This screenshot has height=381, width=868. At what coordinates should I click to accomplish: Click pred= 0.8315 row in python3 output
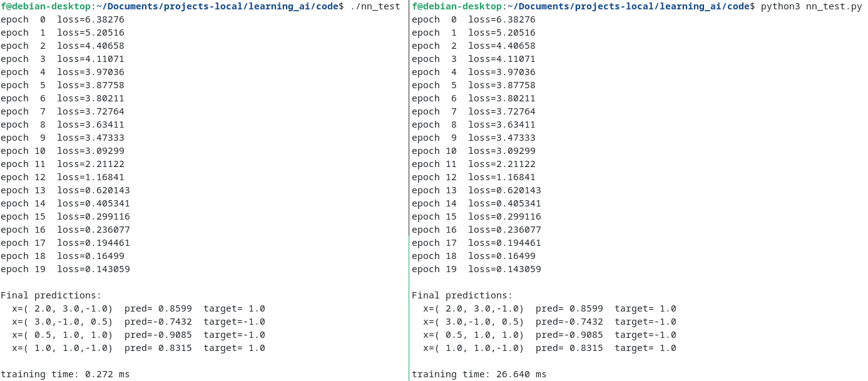[549, 348]
